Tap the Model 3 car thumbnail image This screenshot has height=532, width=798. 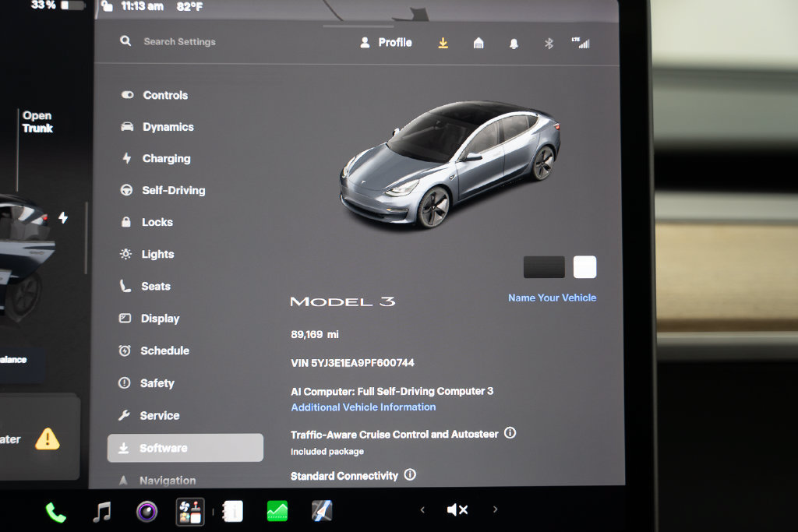click(450, 164)
